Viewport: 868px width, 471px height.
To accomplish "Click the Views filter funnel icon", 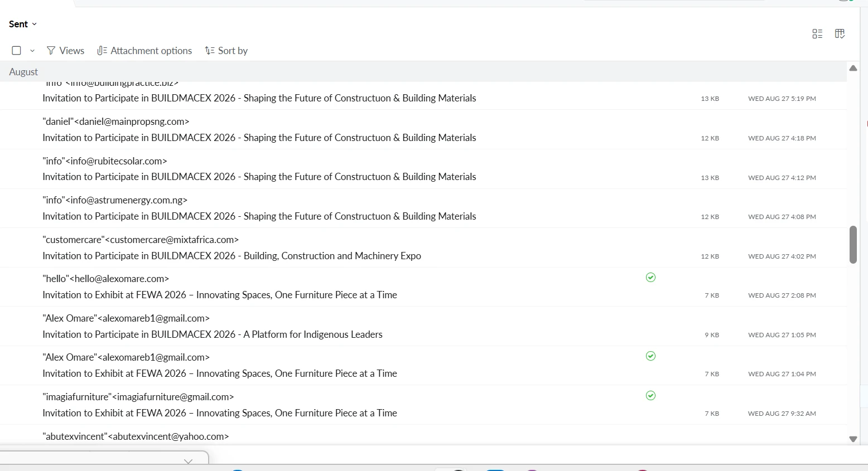I will (x=51, y=51).
